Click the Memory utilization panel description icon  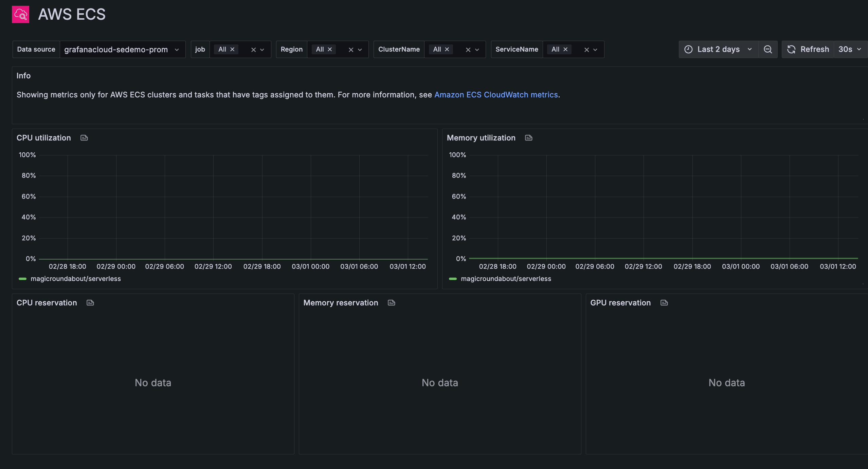(529, 138)
